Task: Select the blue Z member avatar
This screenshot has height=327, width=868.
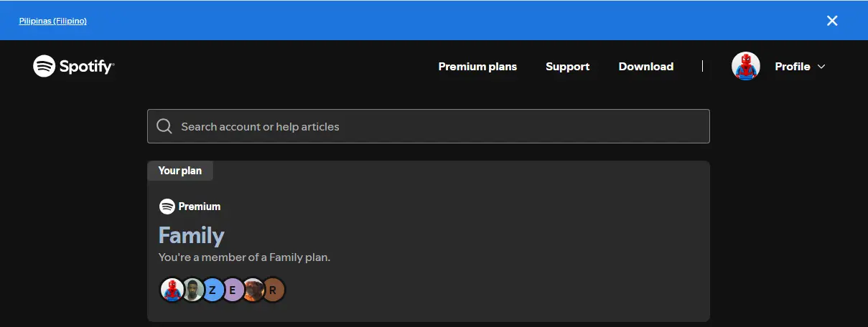Action: point(213,290)
